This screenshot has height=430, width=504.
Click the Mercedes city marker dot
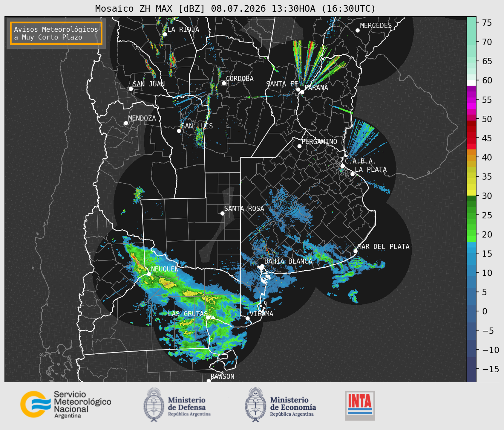click(x=357, y=31)
